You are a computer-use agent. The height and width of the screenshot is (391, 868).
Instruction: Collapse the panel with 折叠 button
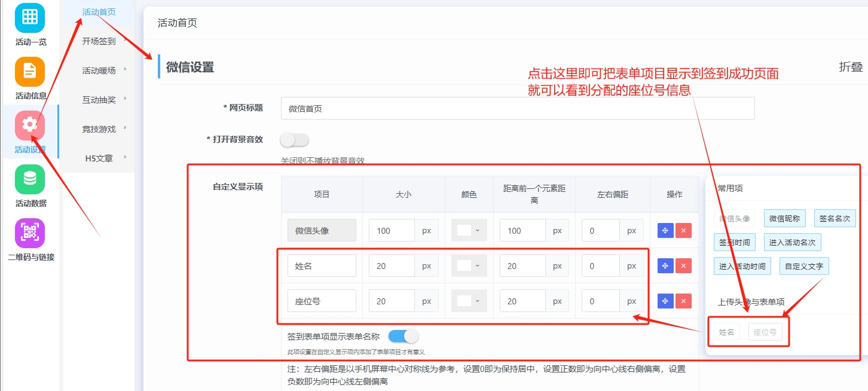(851, 68)
